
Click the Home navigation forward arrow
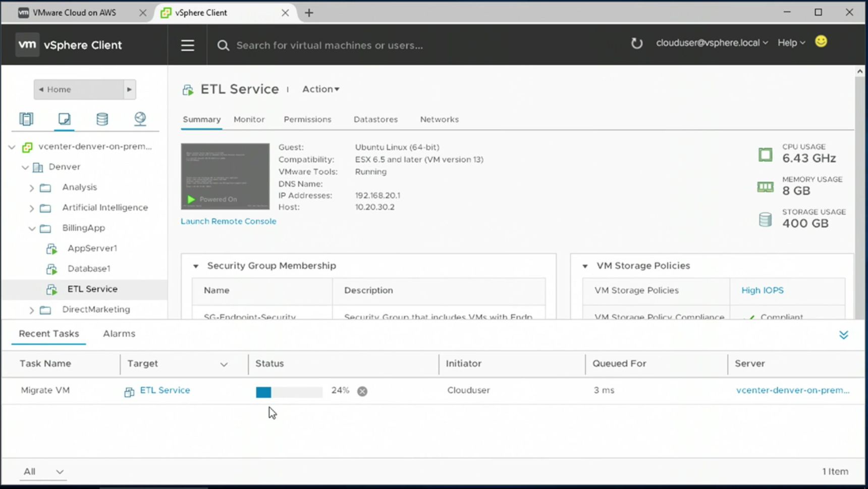point(130,89)
